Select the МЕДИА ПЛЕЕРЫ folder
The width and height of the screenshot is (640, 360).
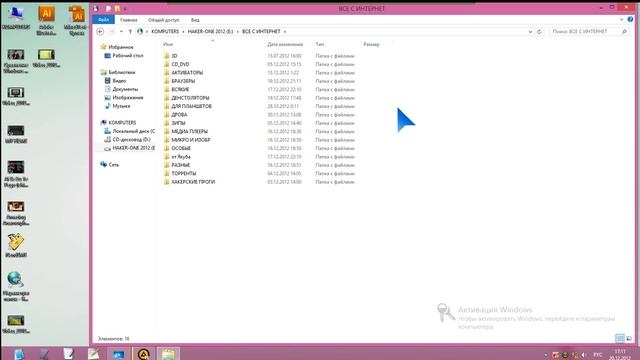(x=189, y=131)
